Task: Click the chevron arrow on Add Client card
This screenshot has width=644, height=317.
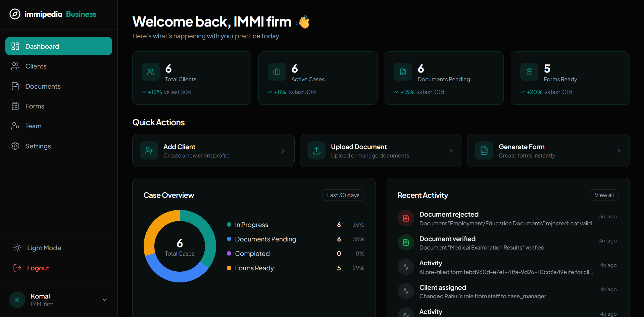Action: (283, 151)
